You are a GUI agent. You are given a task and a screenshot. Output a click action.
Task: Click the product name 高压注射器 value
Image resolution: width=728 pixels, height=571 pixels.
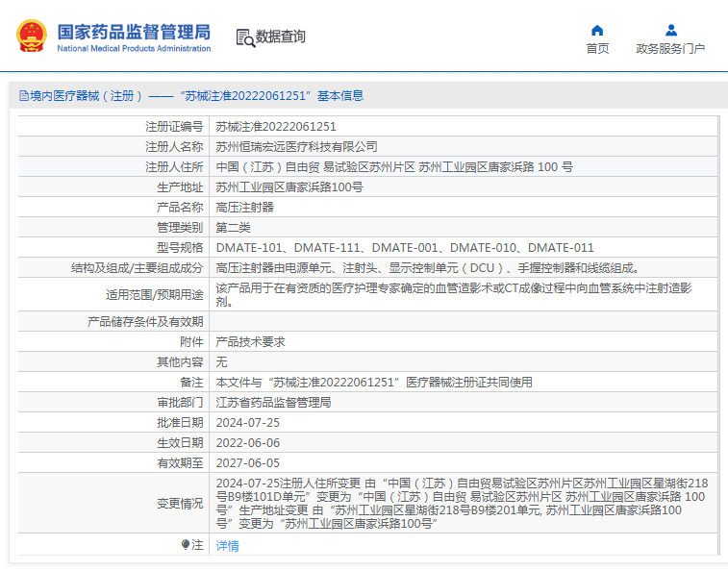[244, 207]
